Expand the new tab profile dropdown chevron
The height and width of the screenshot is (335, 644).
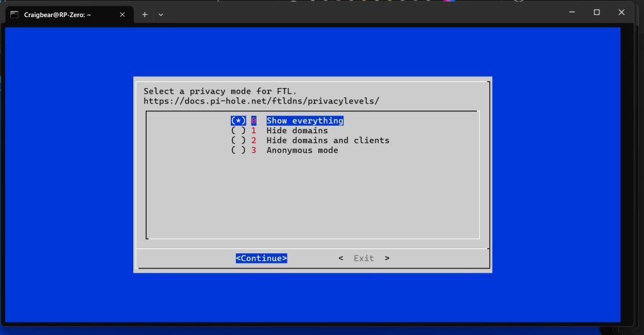[161, 14]
